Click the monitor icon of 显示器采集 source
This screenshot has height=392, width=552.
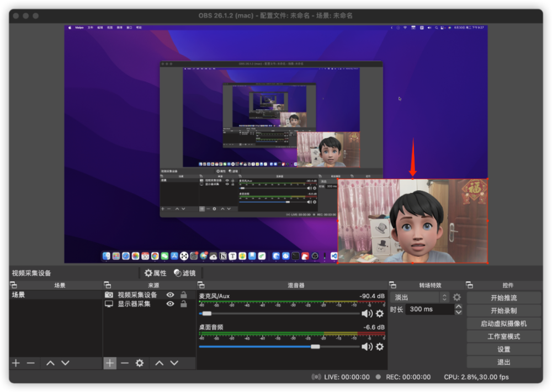click(x=109, y=304)
